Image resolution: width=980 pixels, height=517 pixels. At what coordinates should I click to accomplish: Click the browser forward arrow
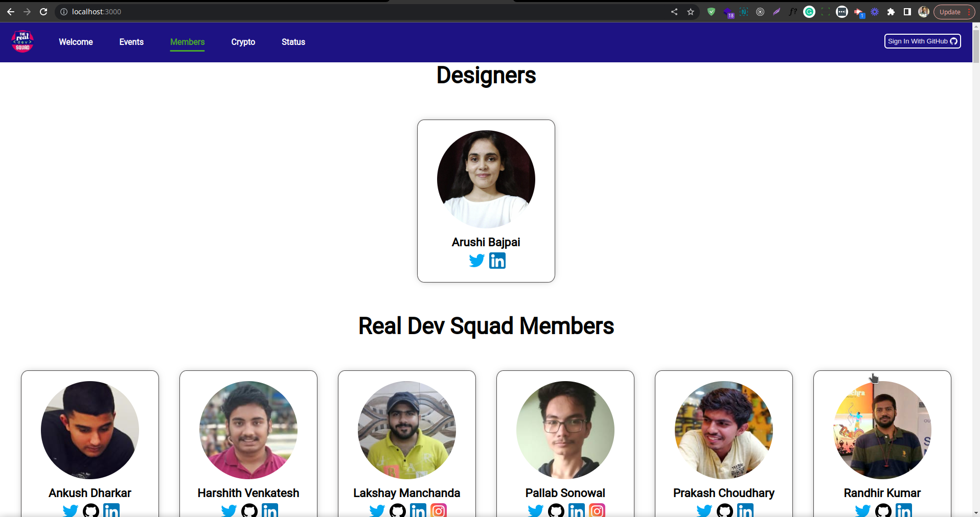coord(27,12)
